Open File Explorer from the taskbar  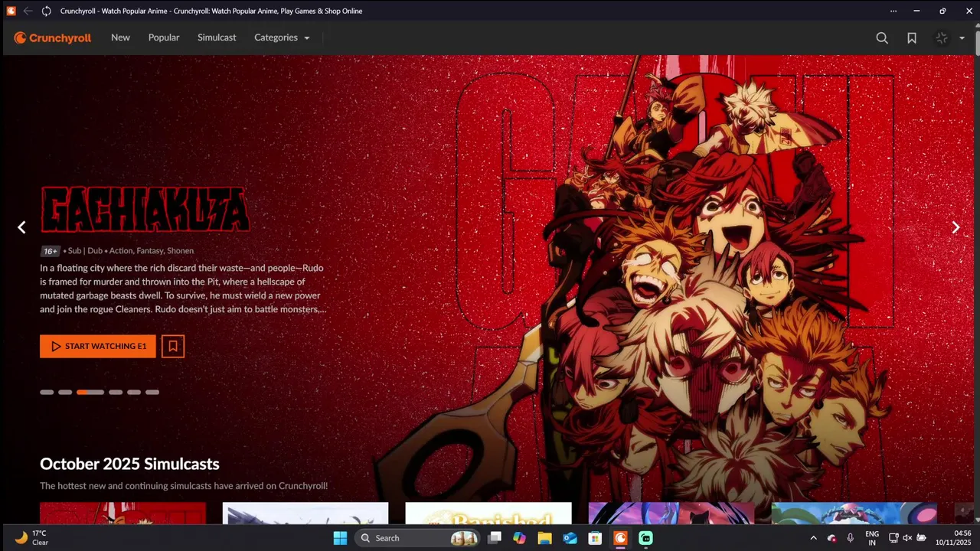(544, 538)
